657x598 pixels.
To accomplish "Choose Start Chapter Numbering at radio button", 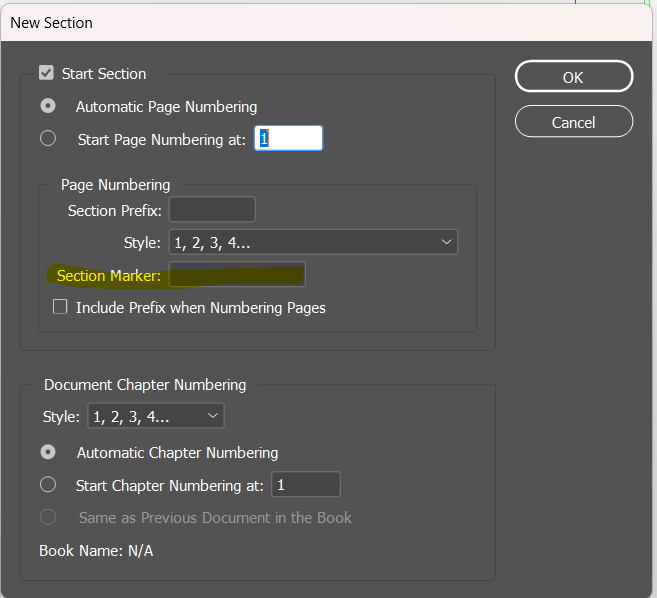I will click(48, 484).
